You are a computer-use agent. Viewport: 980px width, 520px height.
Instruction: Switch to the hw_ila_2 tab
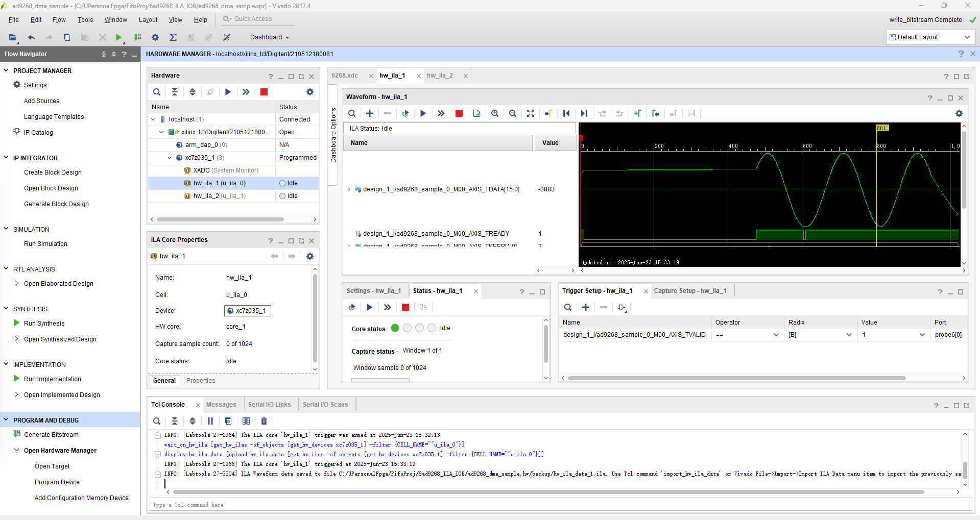coord(440,75)
